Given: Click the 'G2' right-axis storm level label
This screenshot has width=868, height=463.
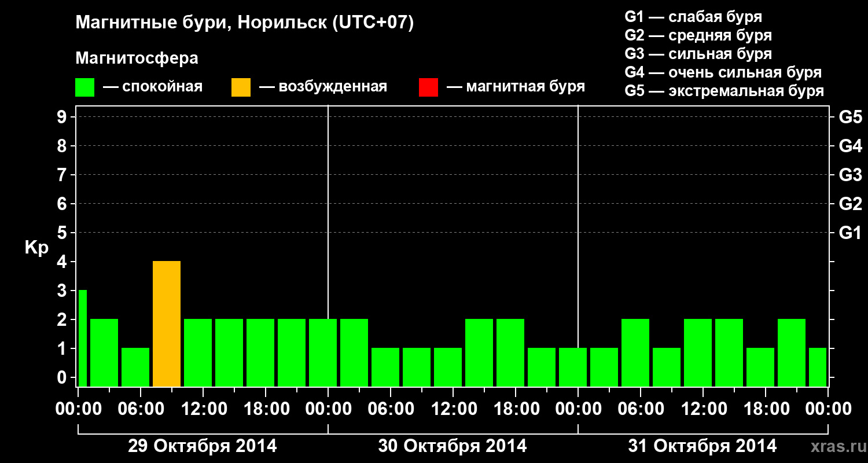Looking at the screenshot, I should 850,204.
